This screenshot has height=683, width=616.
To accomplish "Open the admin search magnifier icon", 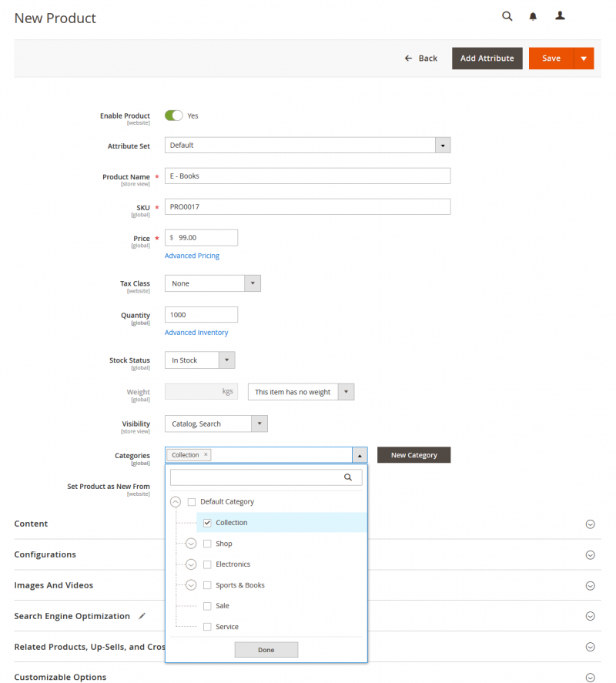I will click(507, 16).
